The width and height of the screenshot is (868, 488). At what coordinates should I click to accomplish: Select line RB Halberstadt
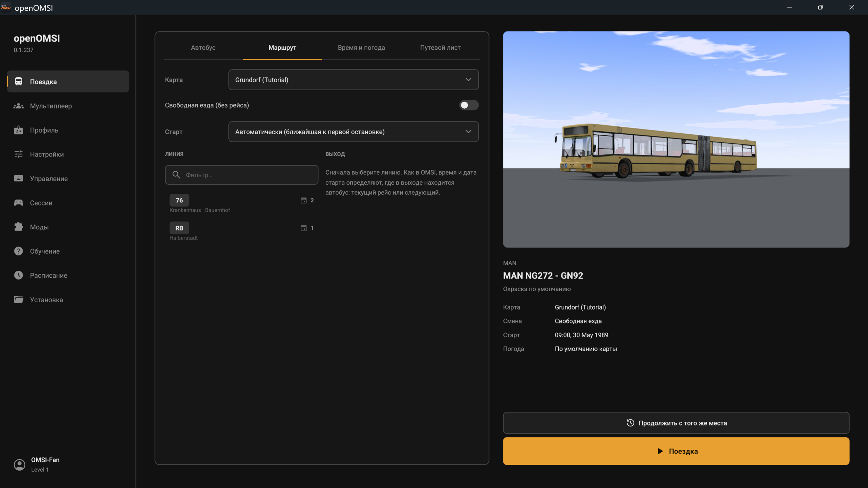(242, 231)
